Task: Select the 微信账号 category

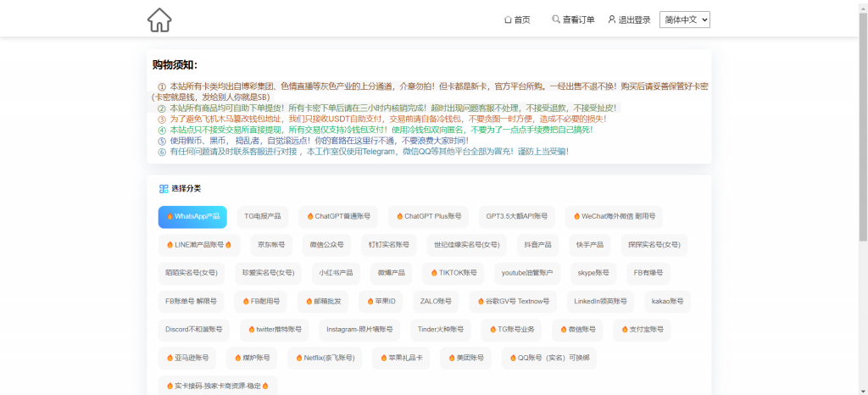Action: [x=577, y=330]
